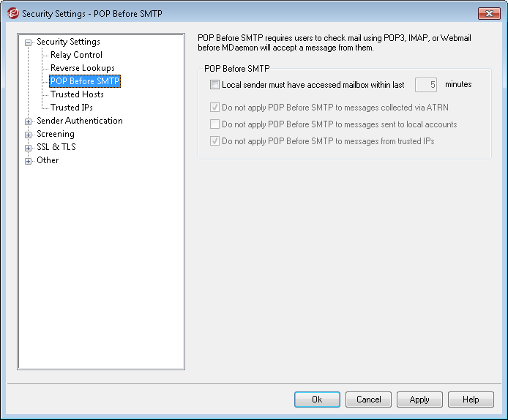
Task: Toggle 'messages from trusted IPs' checkbox
Action: pos(214,141)
